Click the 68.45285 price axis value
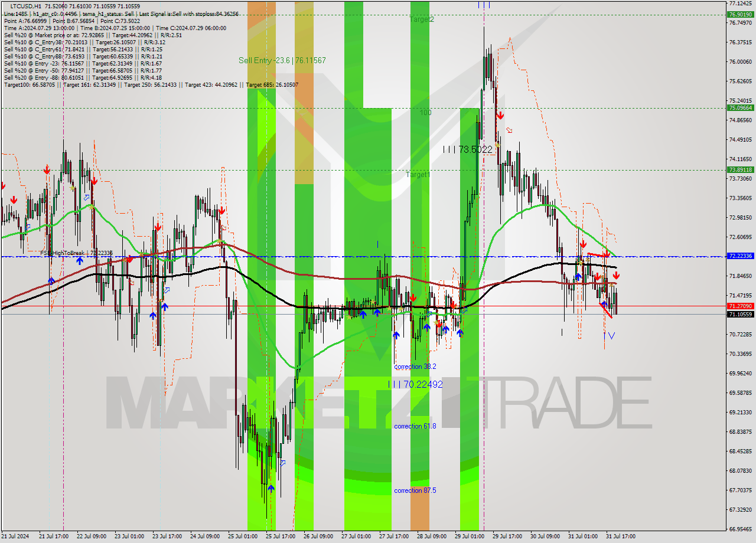 point(741,452)
